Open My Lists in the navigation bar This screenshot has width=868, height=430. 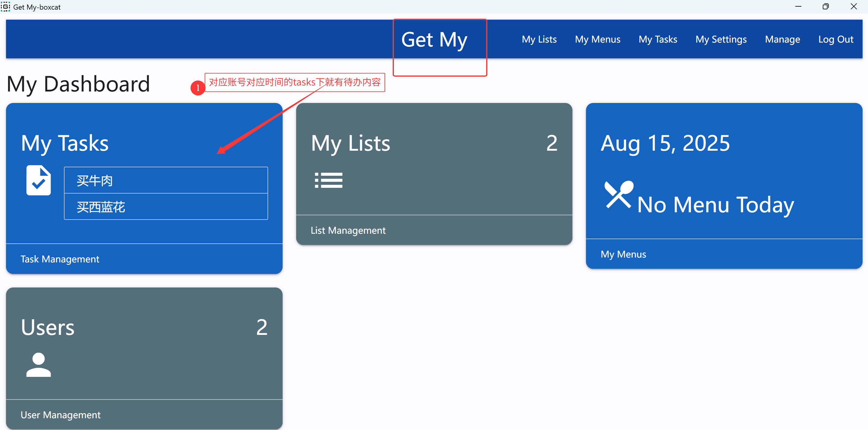pyautogui.click(x=539, y=39)
